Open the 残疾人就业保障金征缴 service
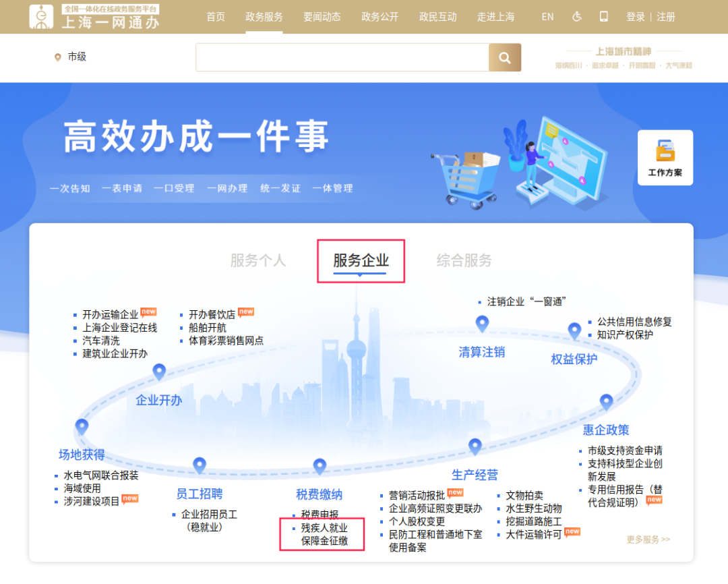The image size is (728, 584). coord(326,535)
